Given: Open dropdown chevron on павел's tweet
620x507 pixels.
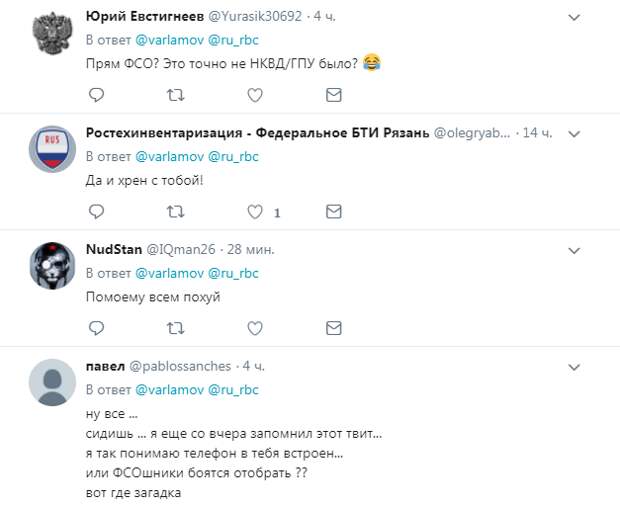Looking at the screenshot, I should (574, 366).
